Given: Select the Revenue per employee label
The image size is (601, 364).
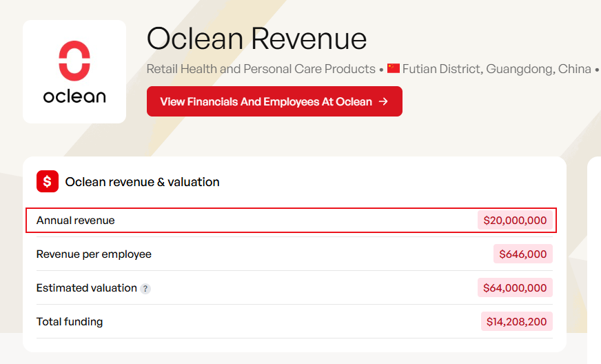Looking at the screenshot, I should pyautogui.click(x=94, y=254).
